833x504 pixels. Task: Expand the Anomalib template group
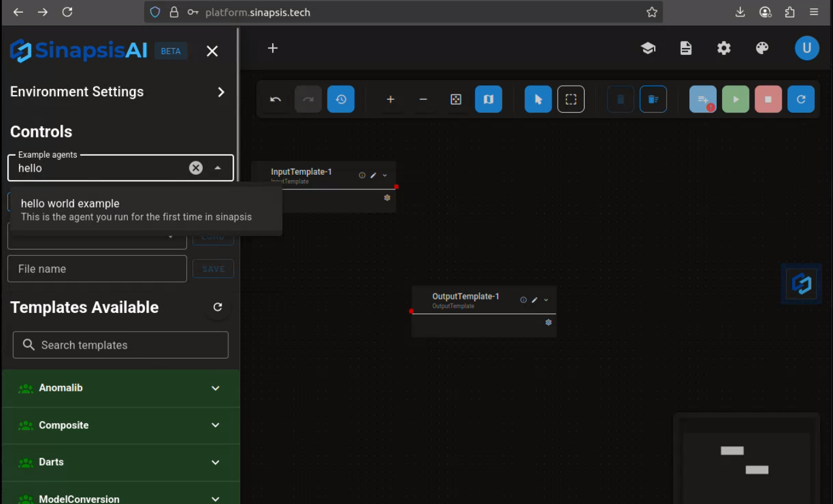(x=215, y=388)
